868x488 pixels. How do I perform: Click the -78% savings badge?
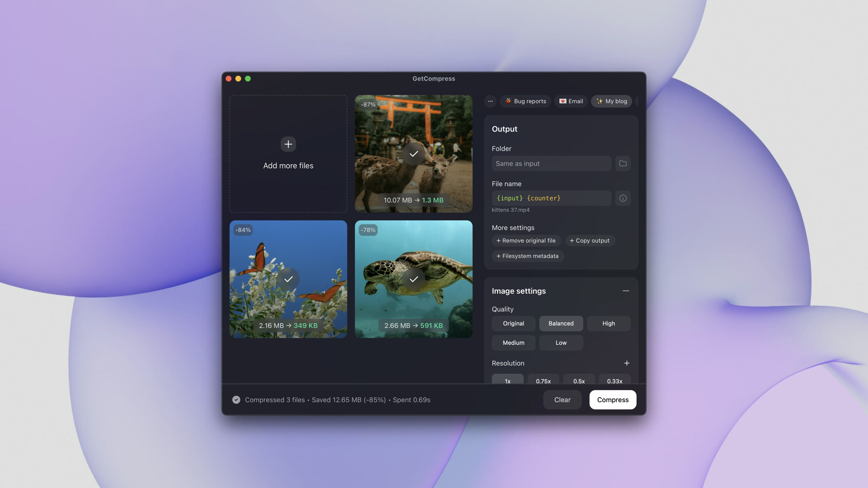point(368,230)
